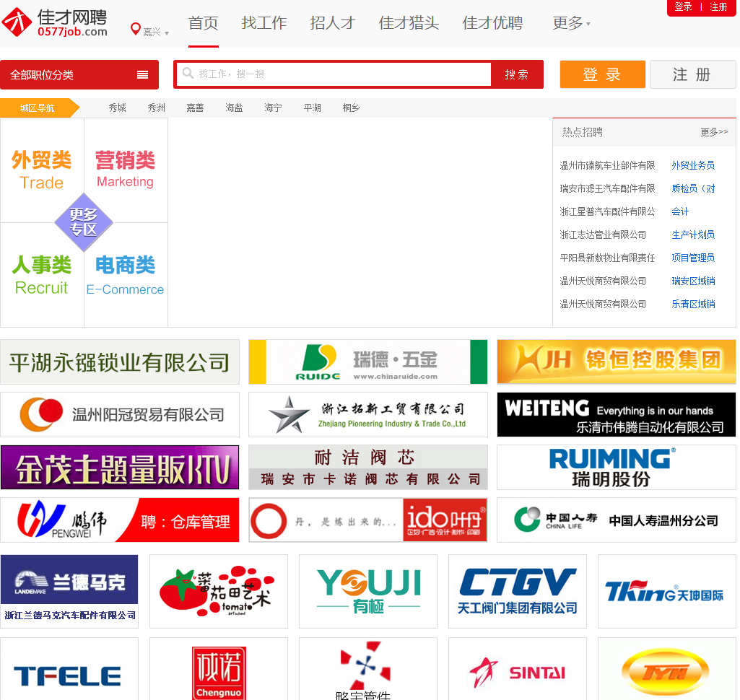Open WEITENG 乐清市伟腾自动化 banner

pos(617,415)
